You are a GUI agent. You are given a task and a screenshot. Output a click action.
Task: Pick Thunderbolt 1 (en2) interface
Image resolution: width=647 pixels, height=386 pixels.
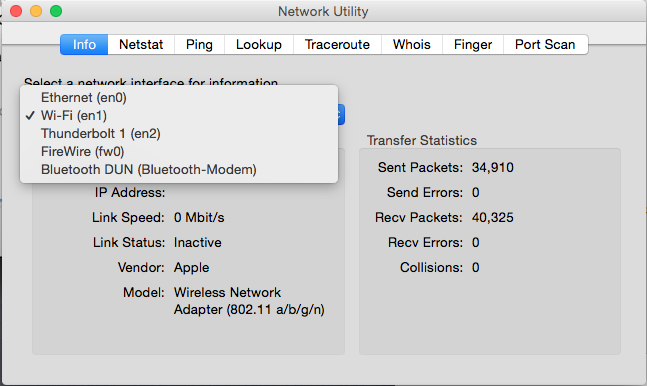tap(179, 134)
